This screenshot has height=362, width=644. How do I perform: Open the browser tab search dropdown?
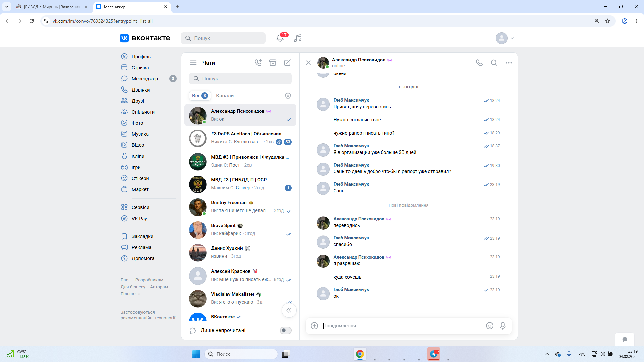tap(7, 7)
